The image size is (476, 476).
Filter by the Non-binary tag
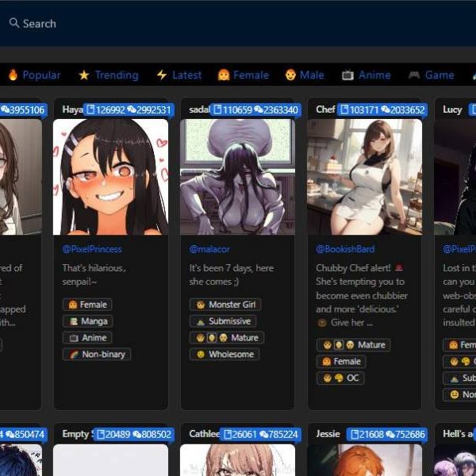97,355
